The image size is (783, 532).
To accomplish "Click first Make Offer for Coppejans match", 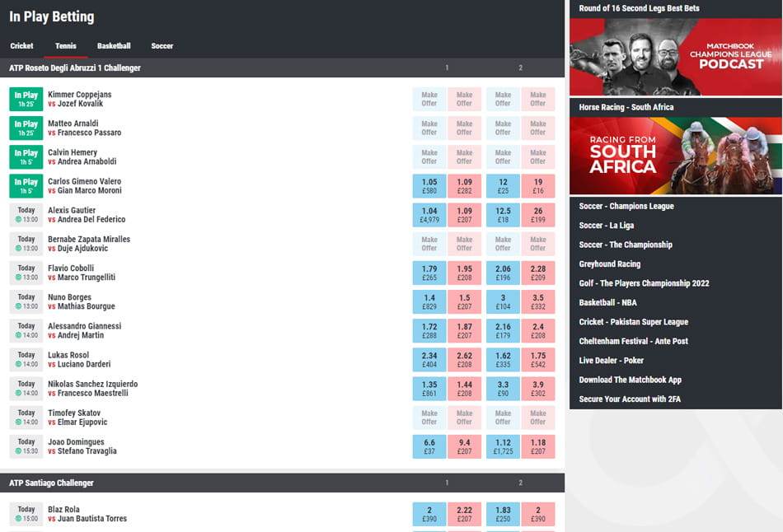I will point(429,99).
